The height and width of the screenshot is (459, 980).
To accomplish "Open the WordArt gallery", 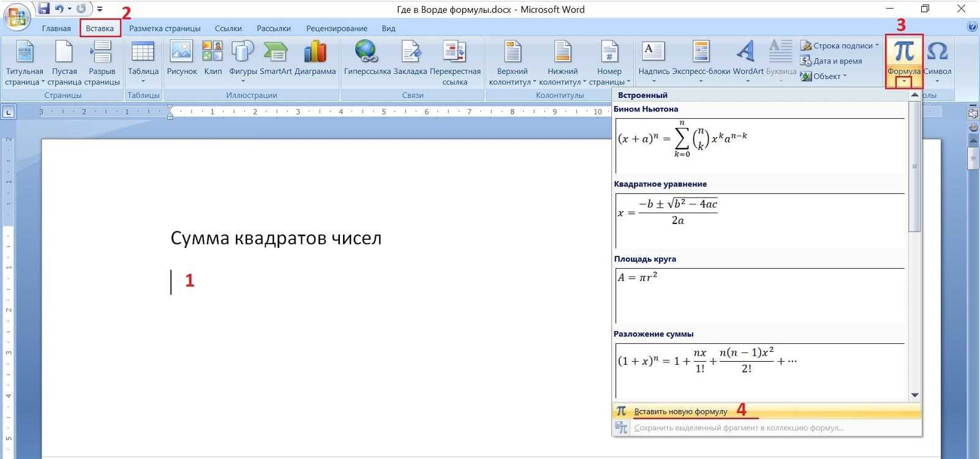I will [x=748, y=62].
